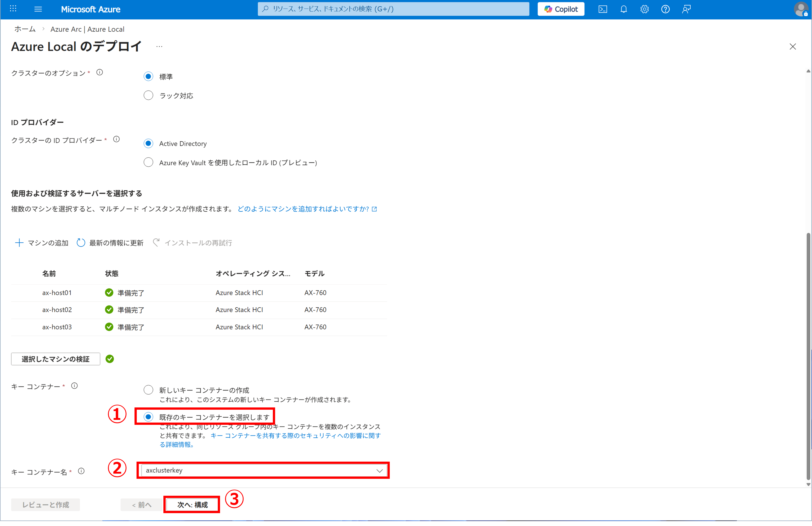Choose 新しいキー コンテナーの作成 option
Screen dimensions: 812x526
point(148,390)
